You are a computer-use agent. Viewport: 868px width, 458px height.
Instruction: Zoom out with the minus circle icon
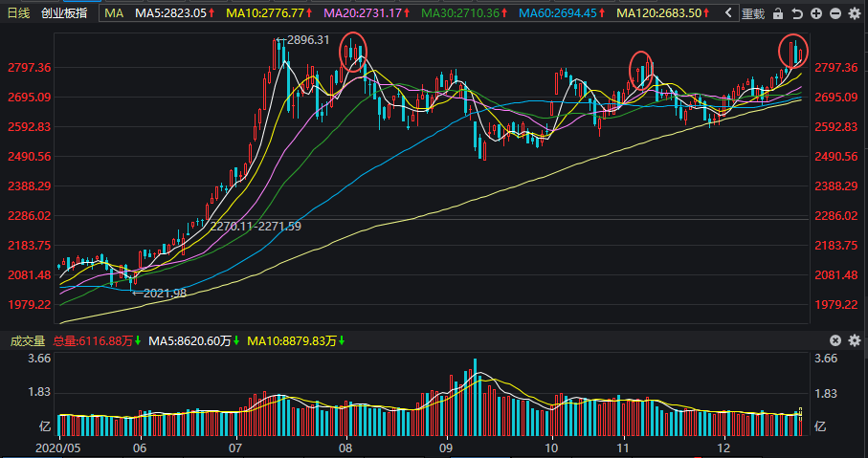click(835, 13)
